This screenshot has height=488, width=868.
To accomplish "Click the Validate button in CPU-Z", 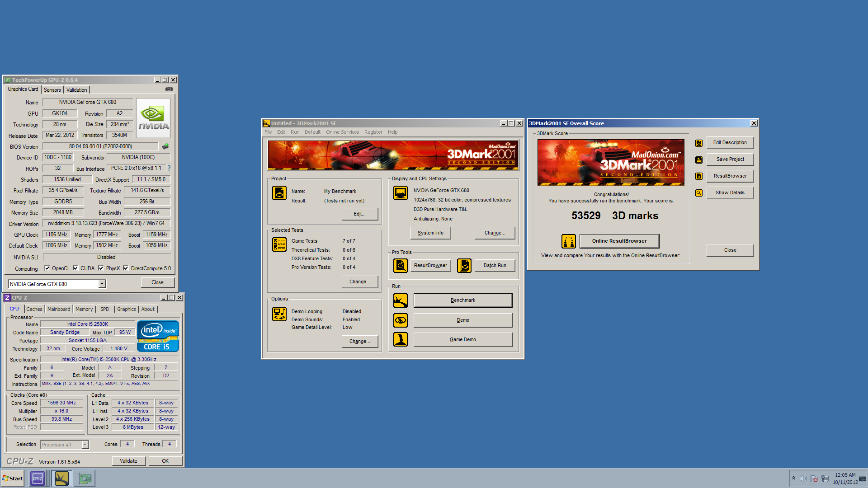I will (129, 461).
